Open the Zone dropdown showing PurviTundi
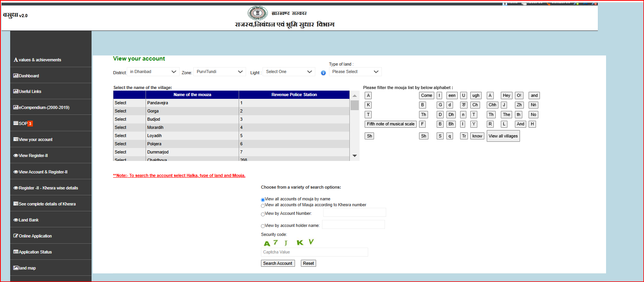644x282 pixels. pyautogui.click(x=219, y=72)
